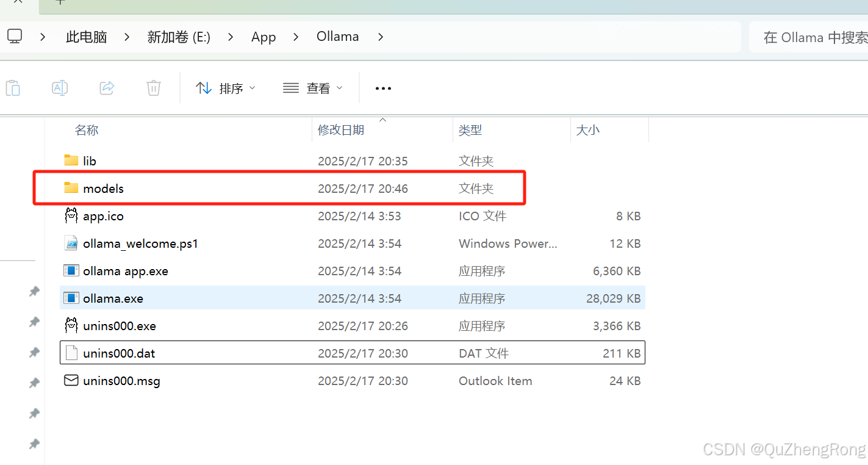Expand the chevron after 新加卷 (E:)
The height and width of the screenshot is (465, 868).
click(231, 37)
